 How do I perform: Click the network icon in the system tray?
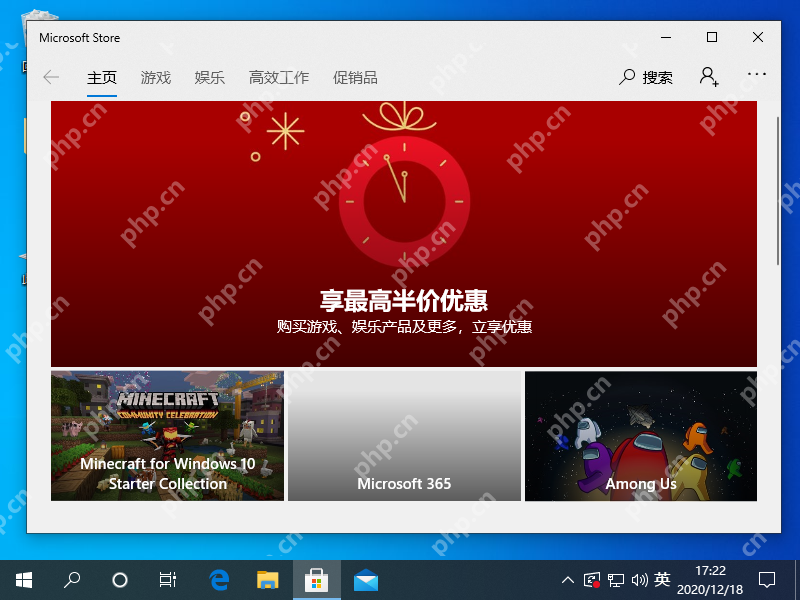(x=615, y=578)
